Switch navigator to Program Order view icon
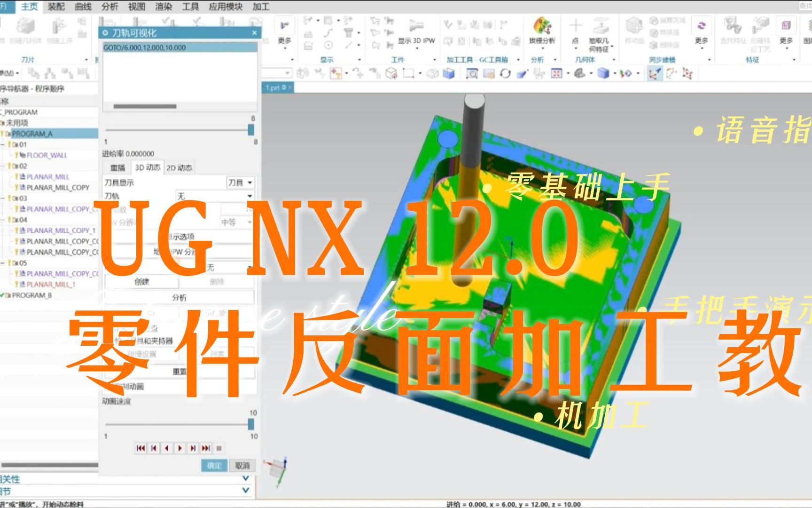This screenshot has height=508, width=812. coord(34,73)
